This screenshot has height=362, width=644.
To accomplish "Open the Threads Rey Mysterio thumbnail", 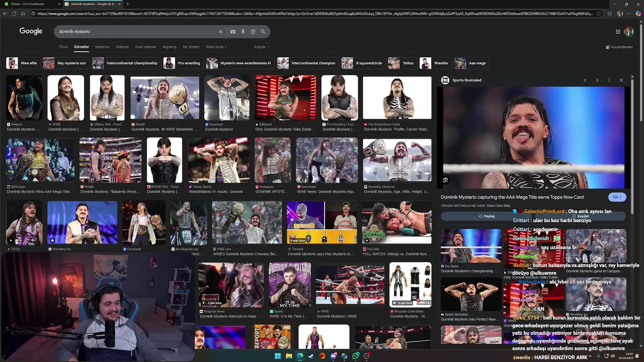I will pos(321,223).
